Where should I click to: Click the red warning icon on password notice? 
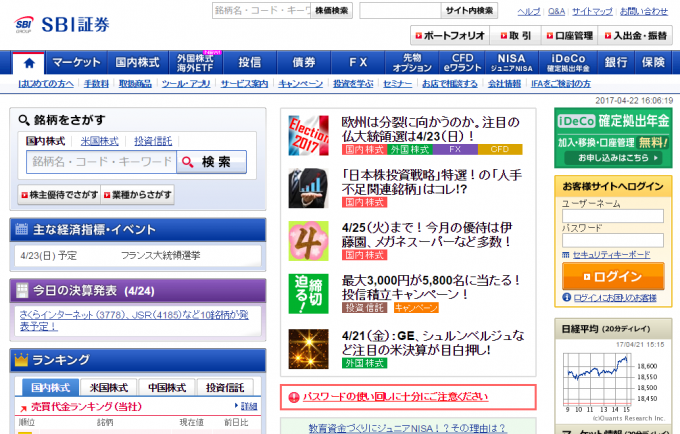coord(294,397)
